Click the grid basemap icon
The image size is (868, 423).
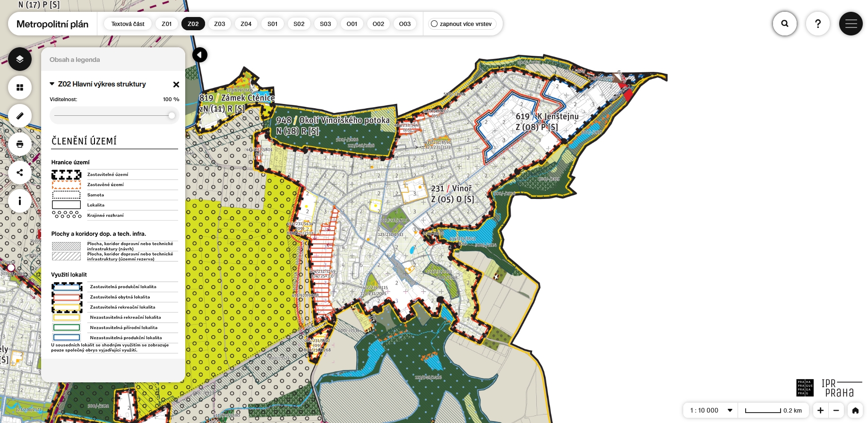(20, 87)
